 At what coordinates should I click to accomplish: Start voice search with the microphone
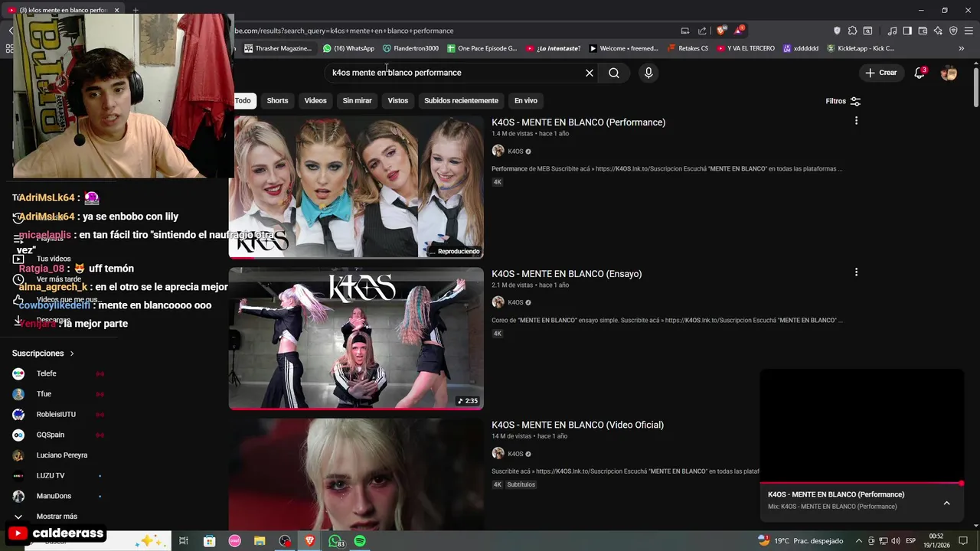coord(648,73)
